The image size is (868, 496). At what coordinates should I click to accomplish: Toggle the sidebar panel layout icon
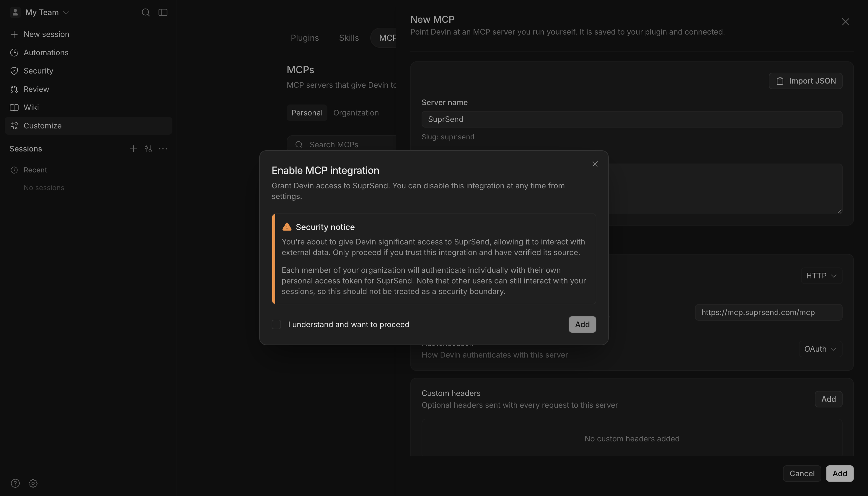point(163,13)
